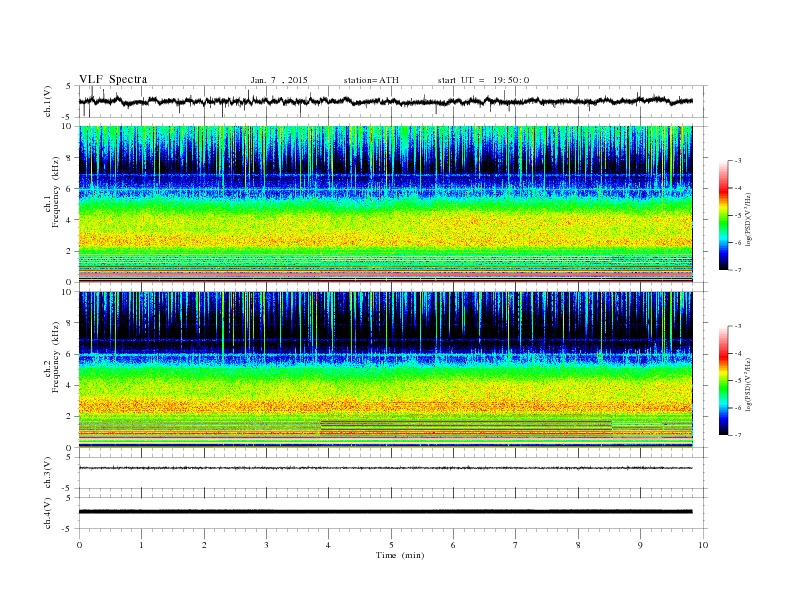The width and height of the screenshot is (792, 612).
Task: Click the 'start UT = 19:50:0' label
Action: pos(483,80)
